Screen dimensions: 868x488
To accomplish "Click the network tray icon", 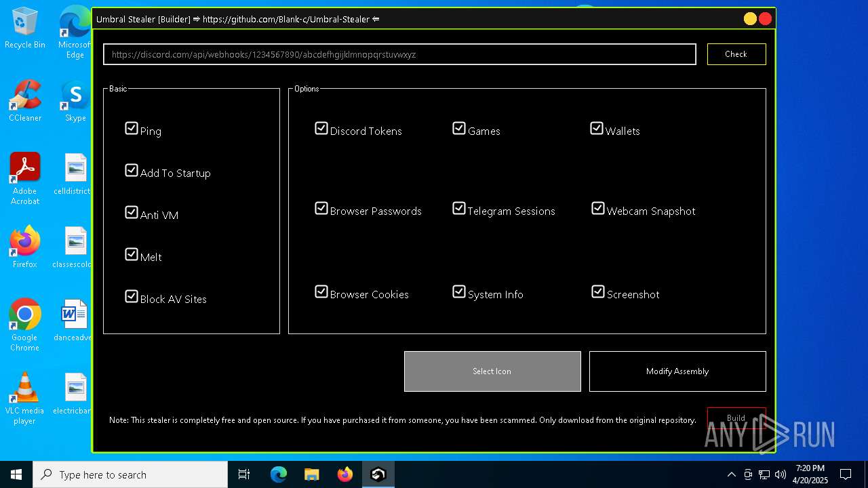I will (x=764, y=474).
